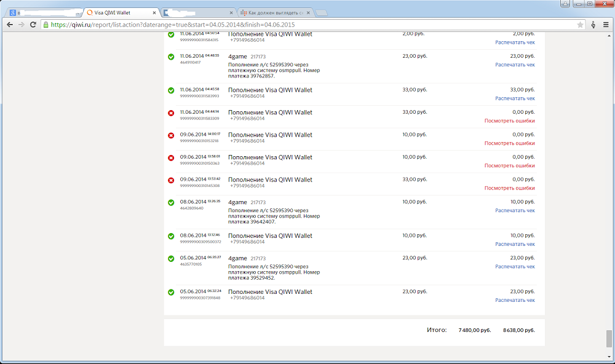Bookmark this page with the star icon
Viewport: 615px width, 364px height.
click(x=580, y=25)
